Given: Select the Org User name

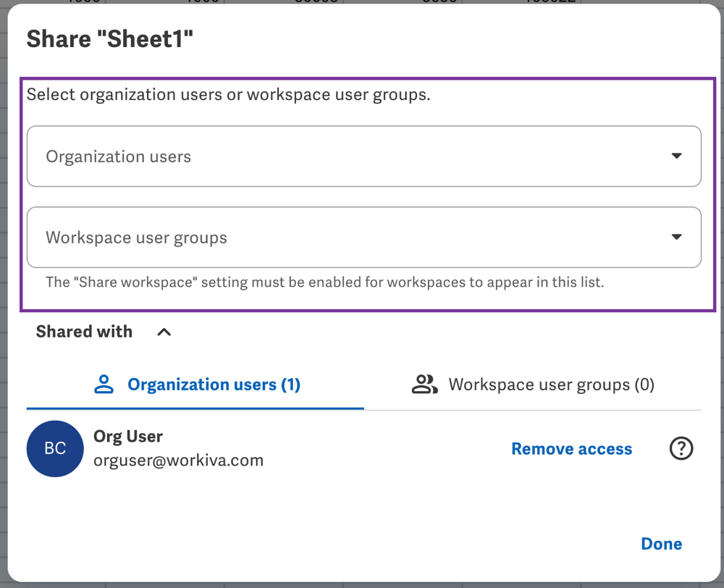Looking at the screenshot, I should pyautogui.click(x=128, y=436).
